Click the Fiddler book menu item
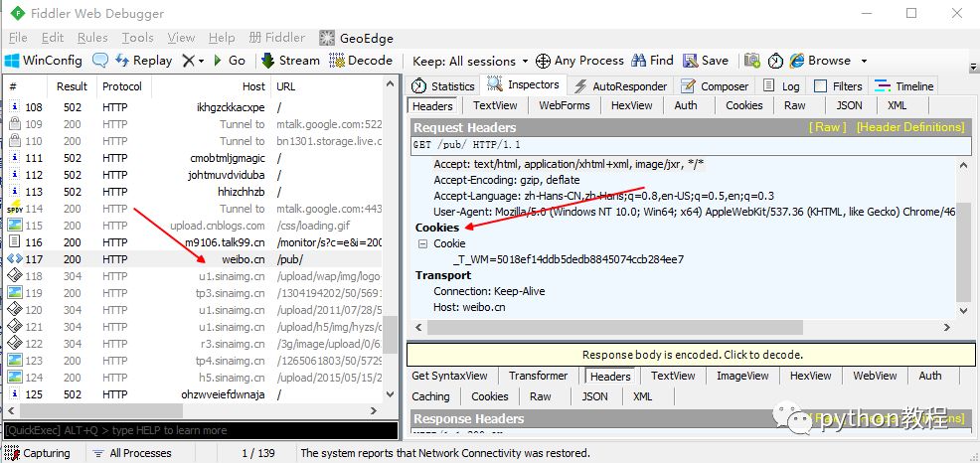The height and width of the screenshot is (463, 980). click(277, 38)
